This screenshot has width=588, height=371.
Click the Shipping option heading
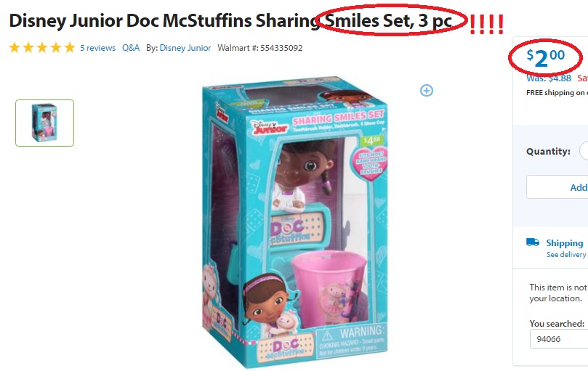pyautogui.click(x=564, y=242)
